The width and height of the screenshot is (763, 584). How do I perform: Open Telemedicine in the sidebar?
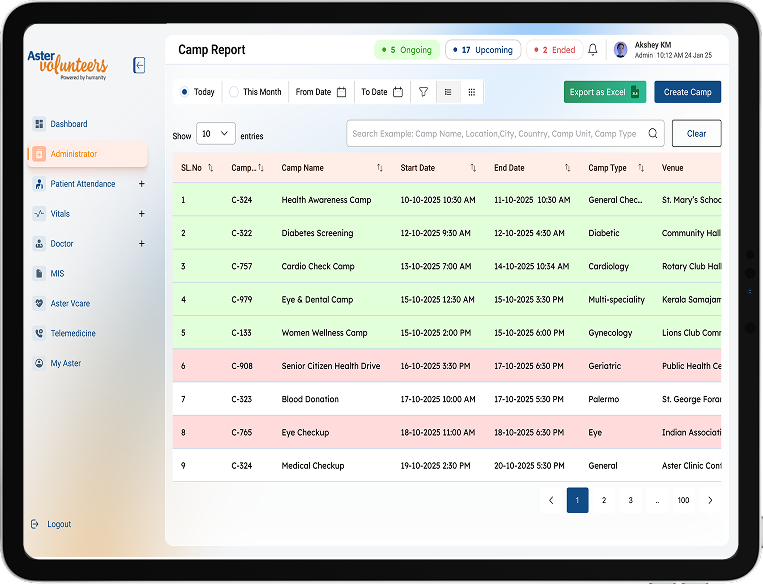click(x=72, y=333)
